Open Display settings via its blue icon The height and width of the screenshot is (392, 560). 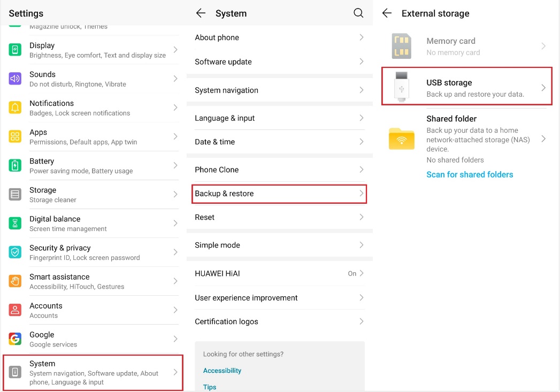(x=14, y=49)
